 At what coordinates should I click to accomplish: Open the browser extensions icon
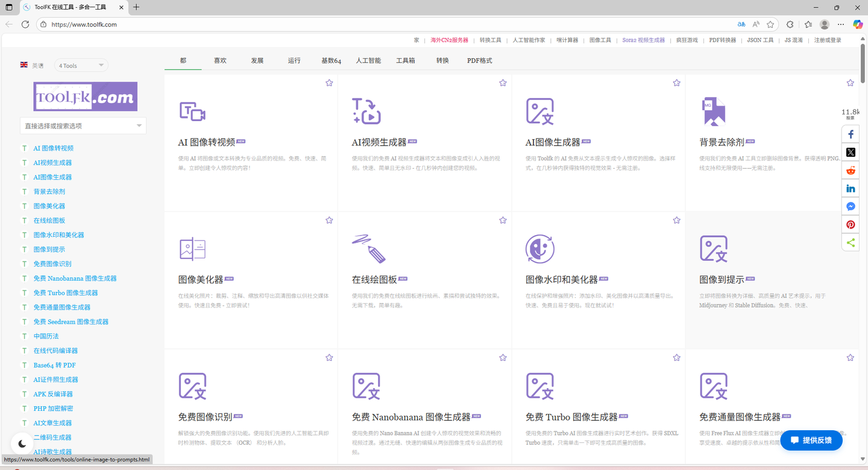790,25
